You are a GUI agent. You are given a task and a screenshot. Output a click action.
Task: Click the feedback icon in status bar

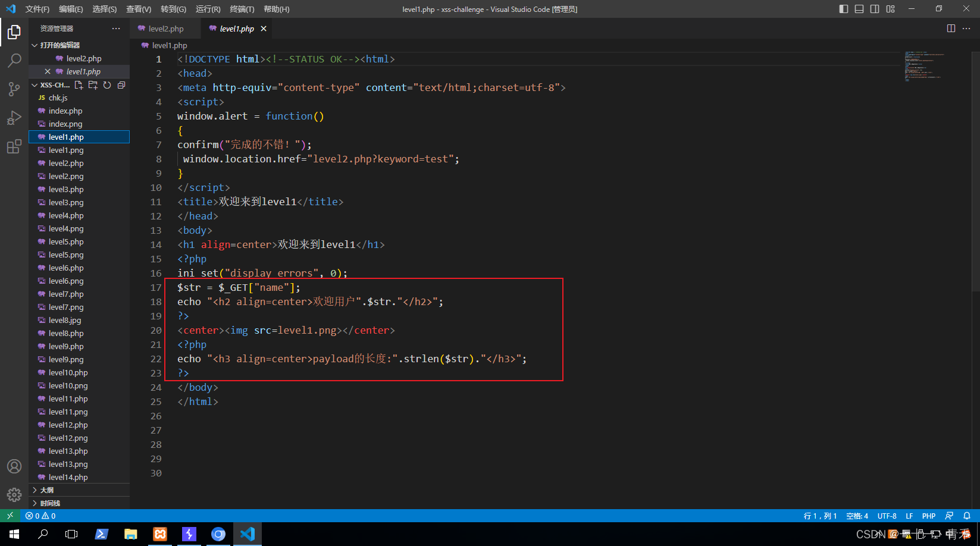click(x=949, y=516)
